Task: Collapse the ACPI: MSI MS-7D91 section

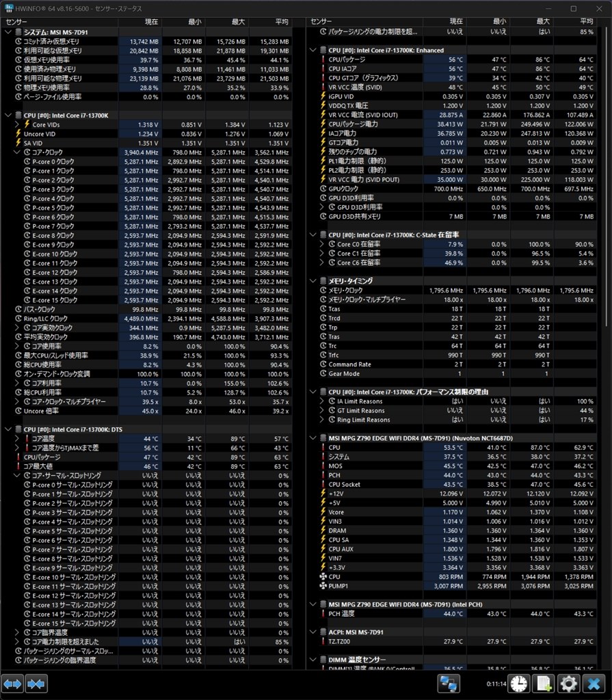Action: pos(312,632)
